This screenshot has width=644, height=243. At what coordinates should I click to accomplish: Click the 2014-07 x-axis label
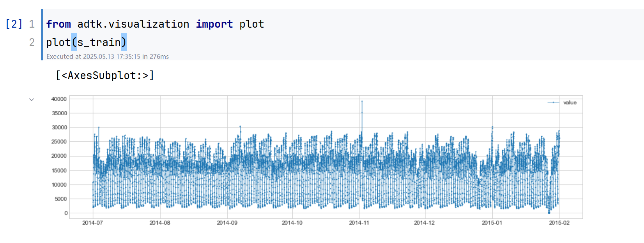92,223
